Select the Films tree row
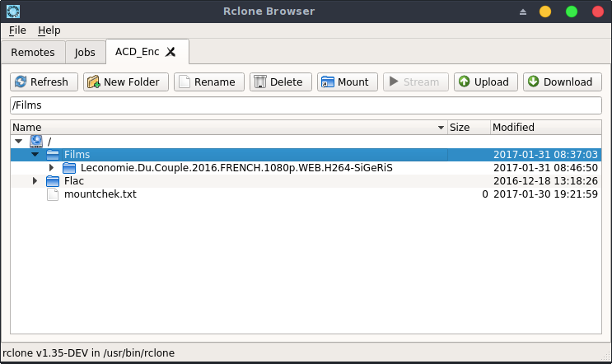 (x=306, y=155)
